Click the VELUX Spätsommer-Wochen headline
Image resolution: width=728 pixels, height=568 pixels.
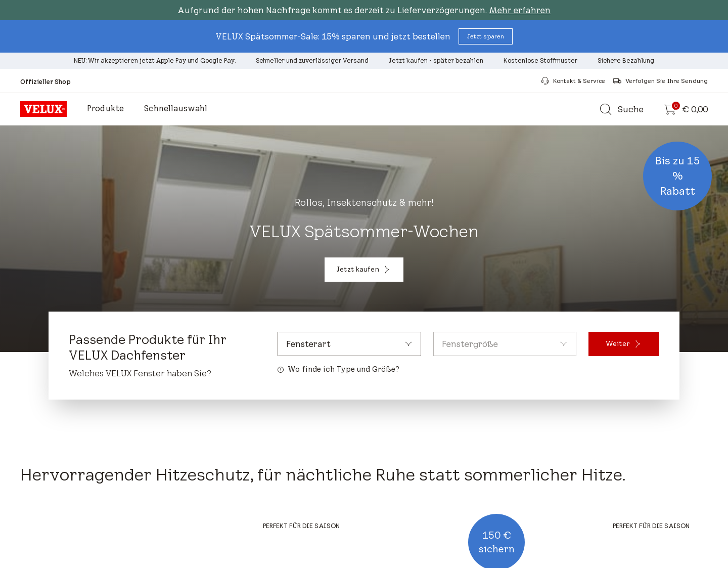point(364,232)
